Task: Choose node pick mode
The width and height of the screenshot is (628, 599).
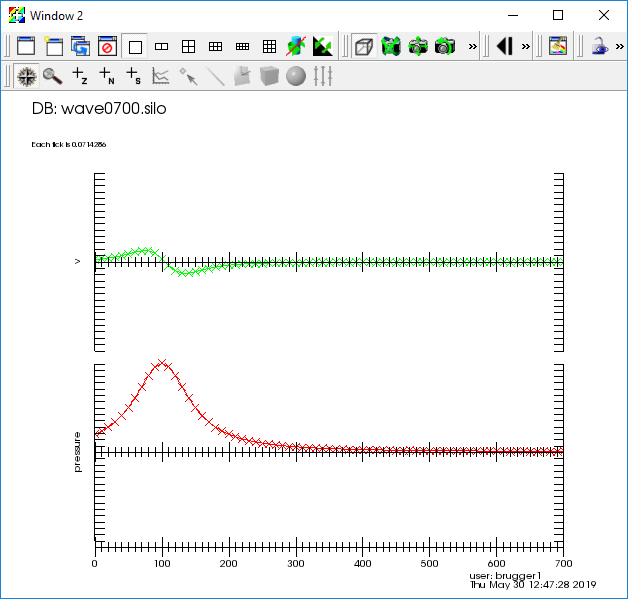Action: [107, 76]
